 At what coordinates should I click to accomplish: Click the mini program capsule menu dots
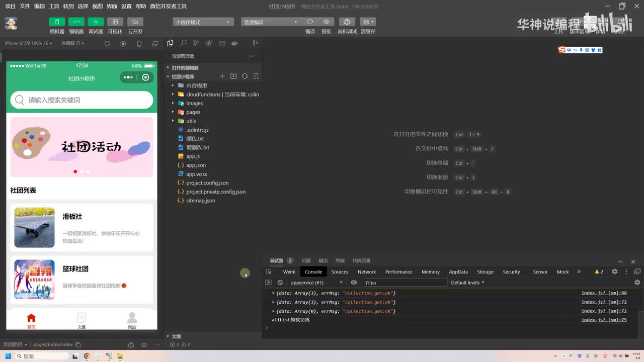pyautogui.click(x=128, y=77)
